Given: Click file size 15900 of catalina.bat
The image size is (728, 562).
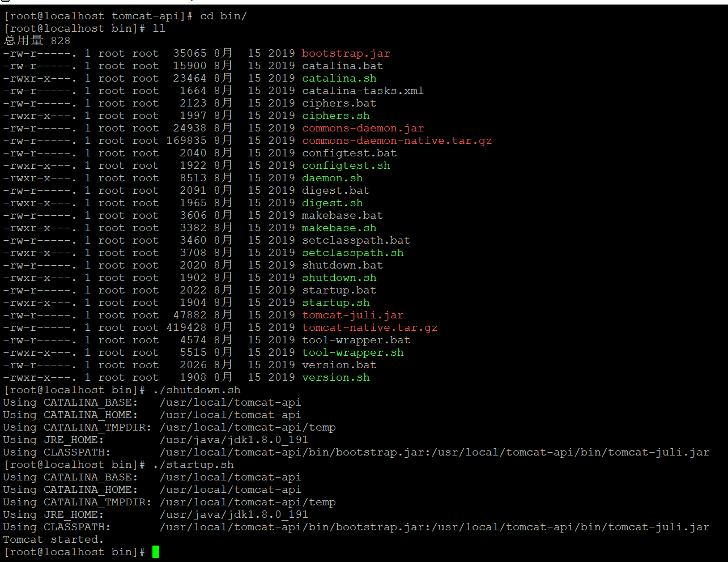Looking at the screenshot, I should (x=190, y=66).
